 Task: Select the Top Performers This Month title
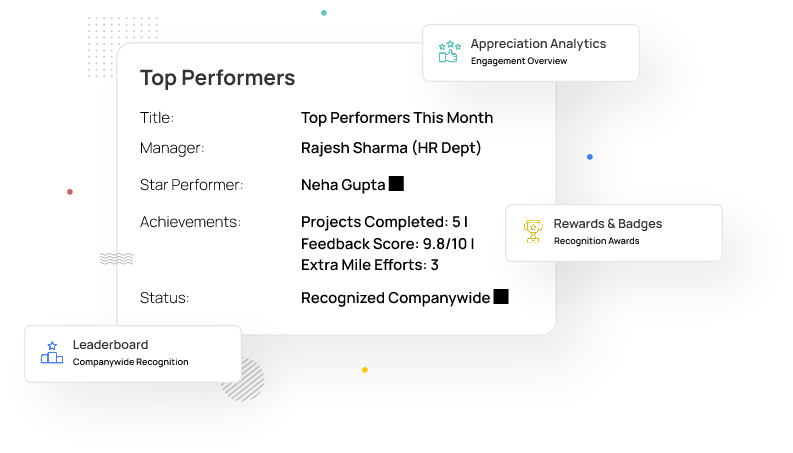397,118
